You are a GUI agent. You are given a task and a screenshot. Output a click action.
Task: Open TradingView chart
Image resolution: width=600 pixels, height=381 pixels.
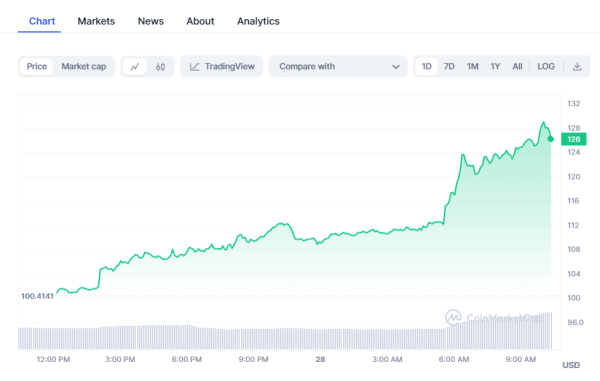pos(222,67)
